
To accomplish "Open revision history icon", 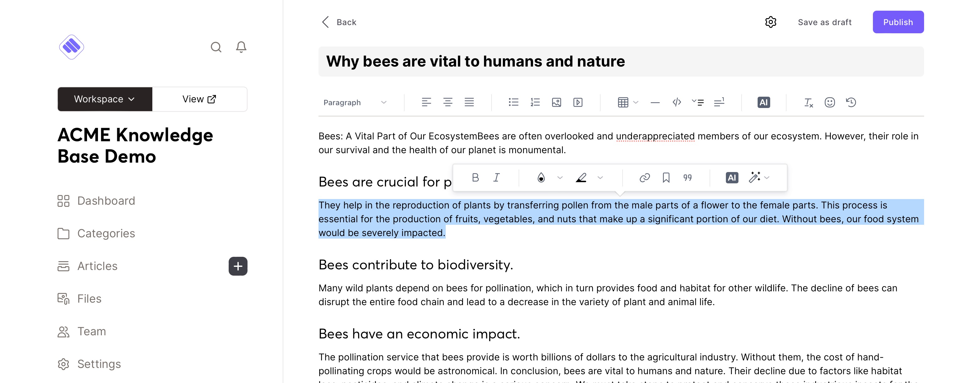I will point(851,102).
